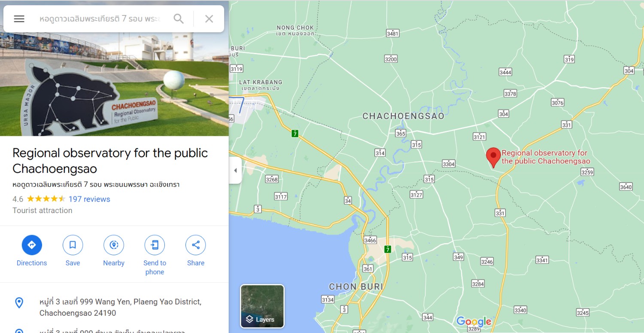The height and width of the screenshot is (333, 644).
Task: Clear search with the X icon
Action: click(x=209, y=19)
